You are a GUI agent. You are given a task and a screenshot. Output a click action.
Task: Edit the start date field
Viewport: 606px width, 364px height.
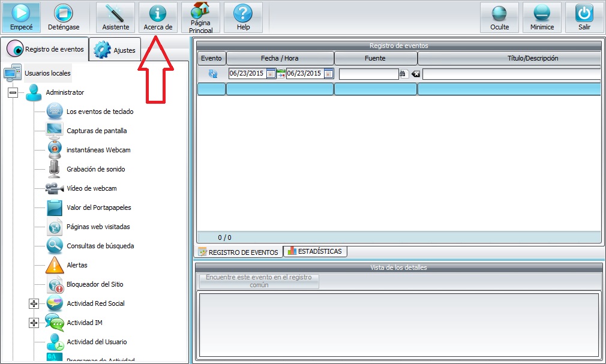click(x=247, y=73)
